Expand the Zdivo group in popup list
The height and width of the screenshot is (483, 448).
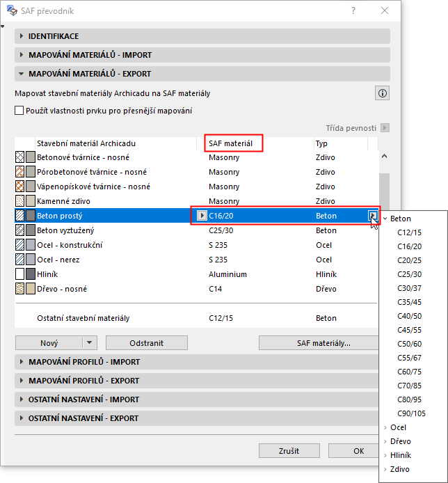pyautogui.click(x=385, y=469)
